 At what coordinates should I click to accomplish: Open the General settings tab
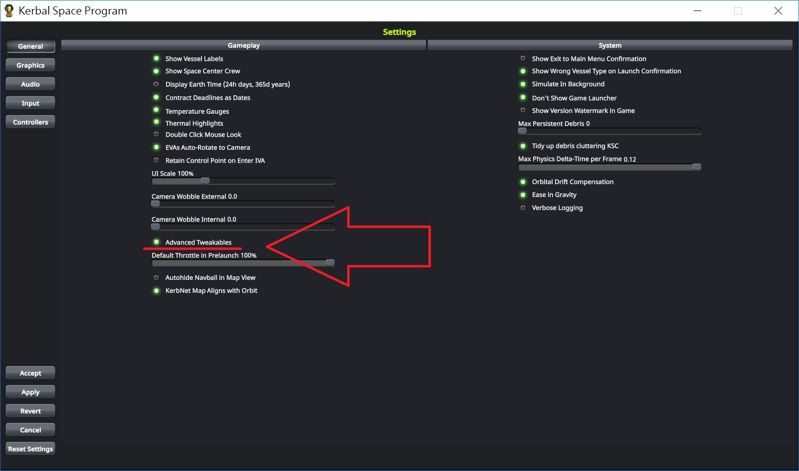click(x=31, y=46)
